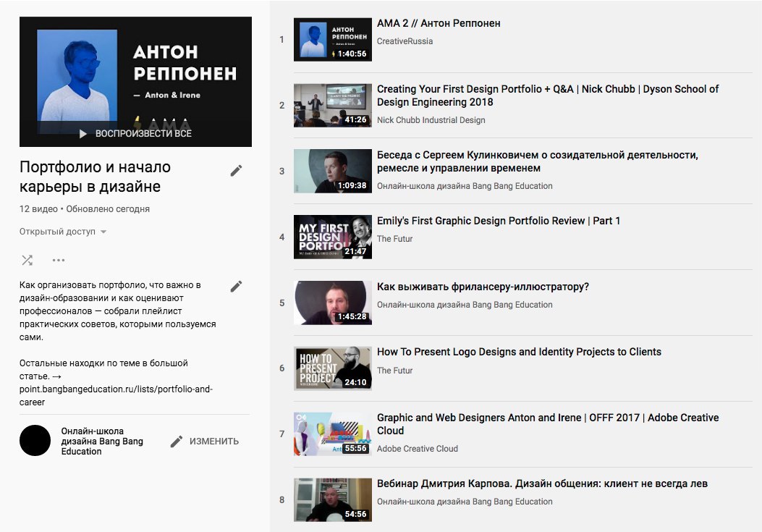The width and height of the screenshot is (762, 532).
Task: Click the description paragraph Как организовать портфолио
Action: coord(118,311)
